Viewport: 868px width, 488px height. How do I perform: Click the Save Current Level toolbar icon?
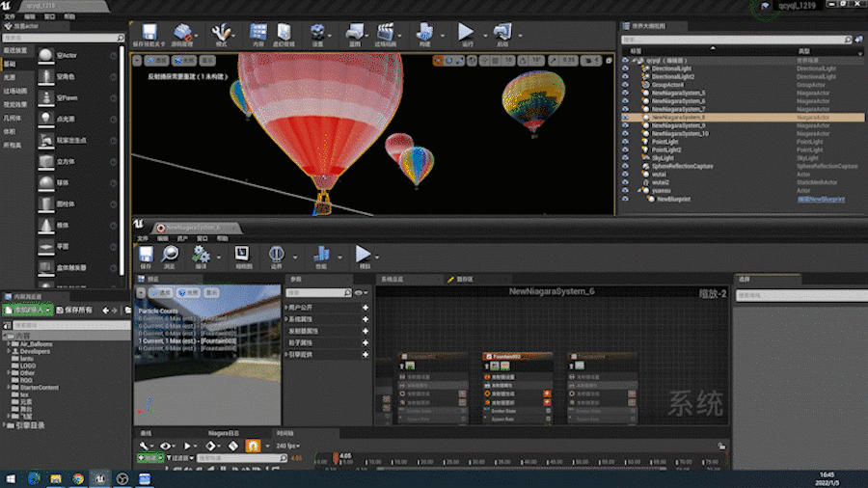coord(149,32)
